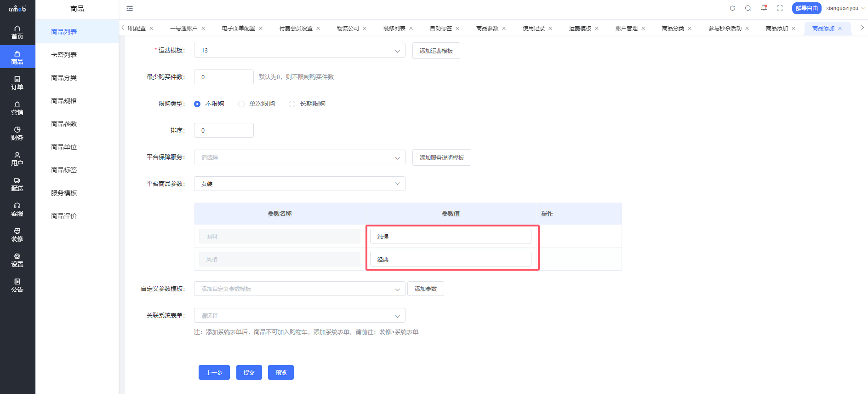Open notifications bell icon
Screen dimensions: 868x394
(x=764, y=8)
